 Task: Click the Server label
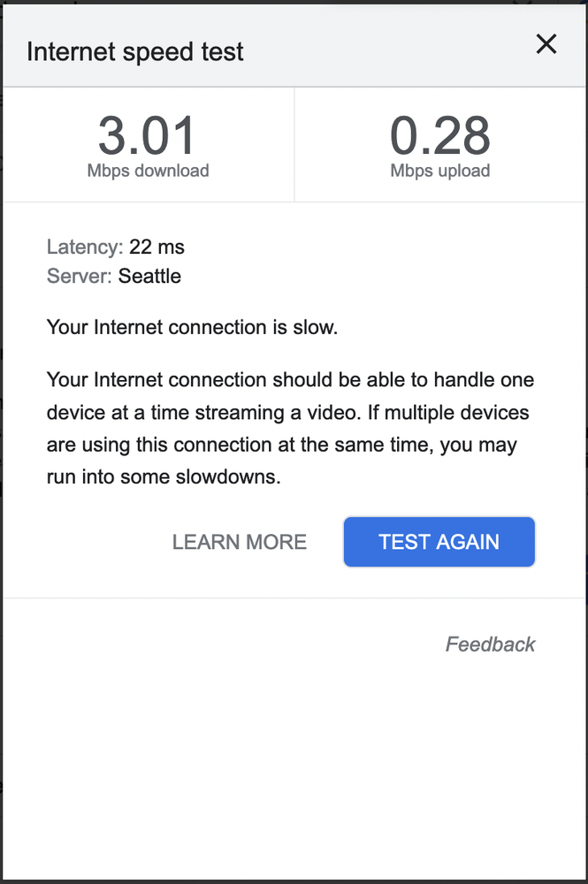coord(79,276)
